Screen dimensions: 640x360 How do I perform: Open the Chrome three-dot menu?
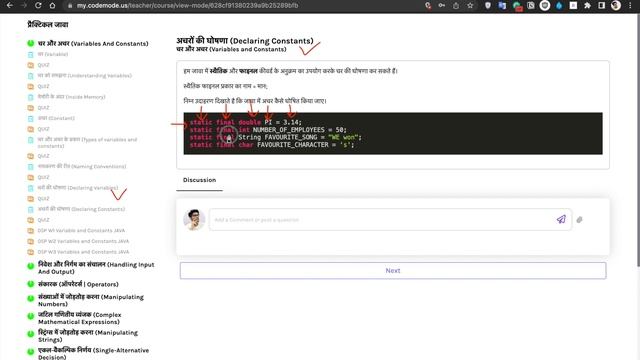coord(631,6)
